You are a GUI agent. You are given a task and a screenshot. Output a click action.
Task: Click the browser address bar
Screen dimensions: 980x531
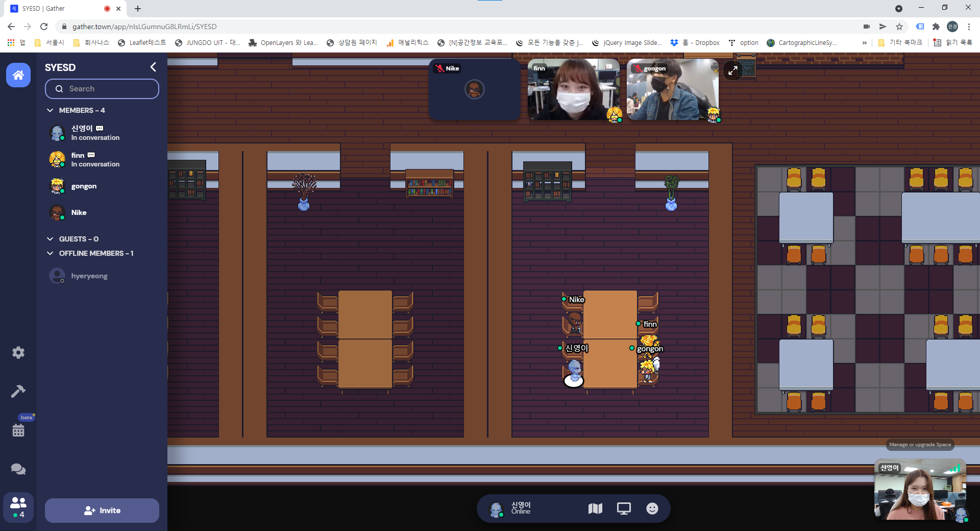click(x=459, y=27)
